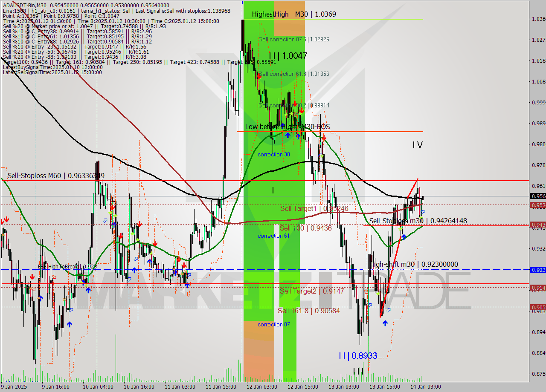This screenshot has width=546, height=392.
Task: Click the 12 Jan 03:00 time axis label
Action: pyautogui.click(x=262, y=387)
